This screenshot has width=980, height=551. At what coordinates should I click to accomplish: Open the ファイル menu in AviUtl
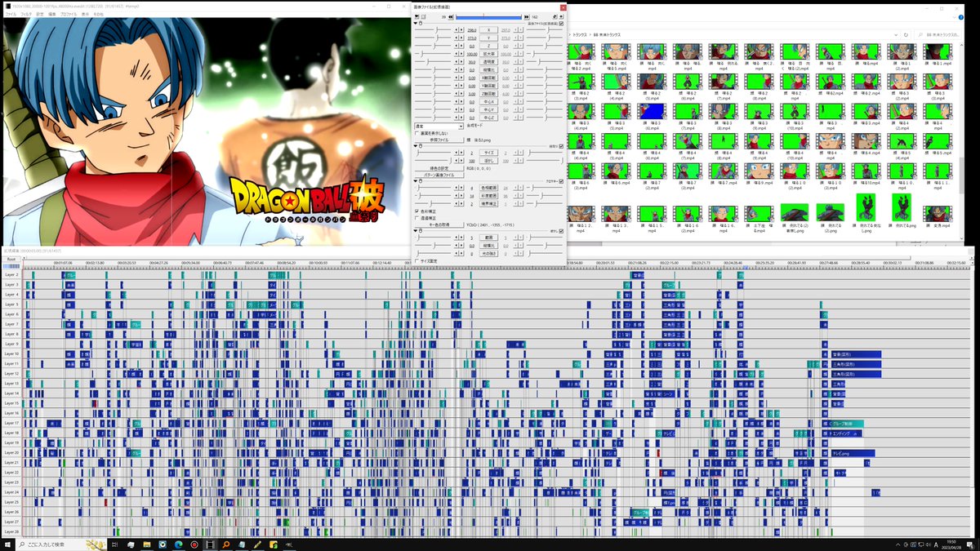[x=11, y=15]
